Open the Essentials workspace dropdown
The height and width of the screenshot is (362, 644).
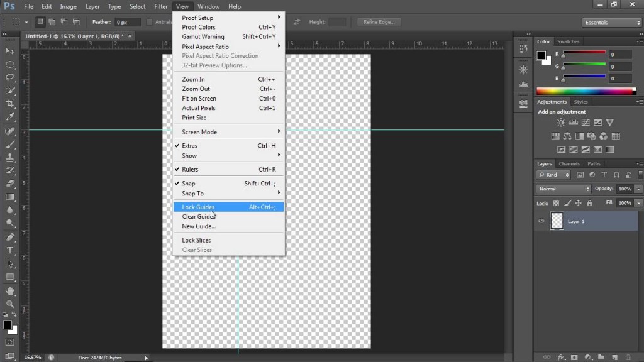(611, 23)
